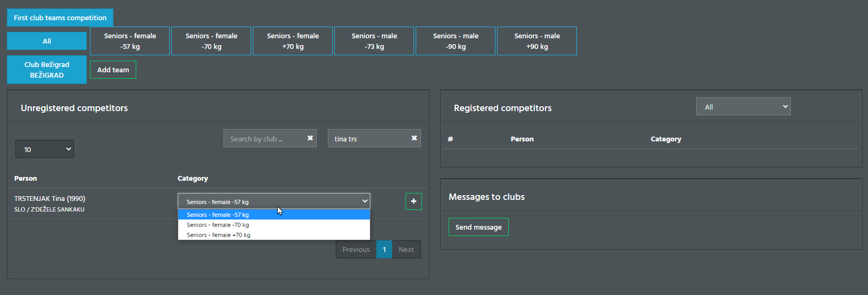Select the Seniors - male -90 kg category tab
The image size is (868, 295).
tap(456, 41)
